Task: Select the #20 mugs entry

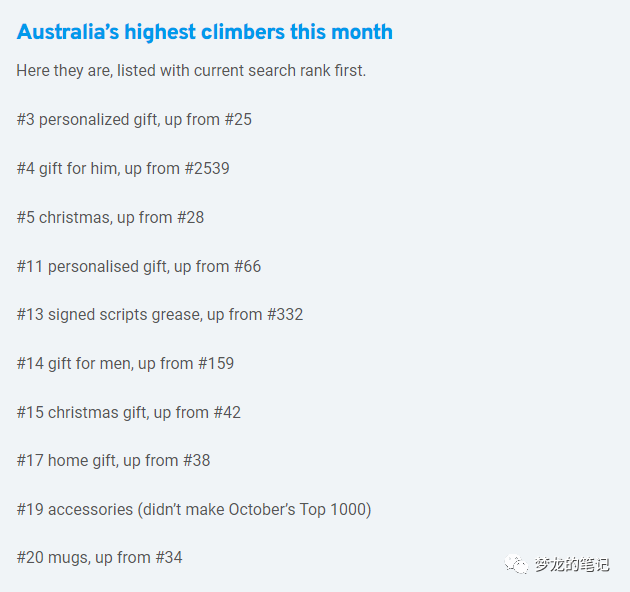Action: pos(100,558)
